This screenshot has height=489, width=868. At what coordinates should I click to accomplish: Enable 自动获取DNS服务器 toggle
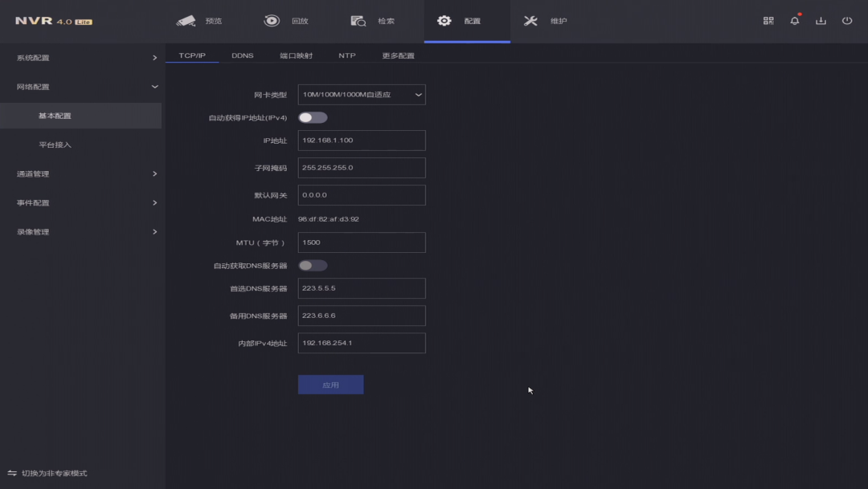pos(312,264)
